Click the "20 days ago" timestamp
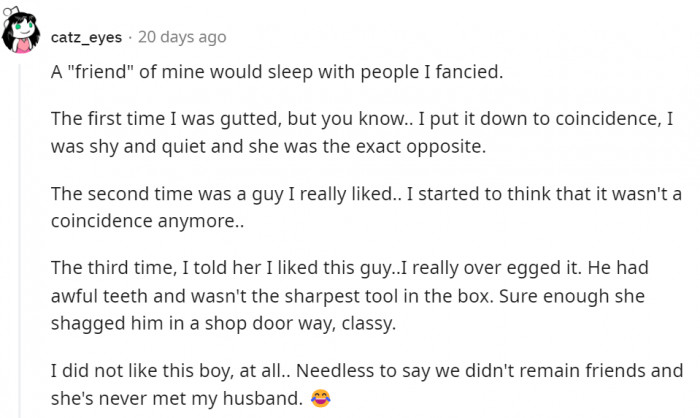The width and height of the screenshot is (700, 418). point(182,37)
